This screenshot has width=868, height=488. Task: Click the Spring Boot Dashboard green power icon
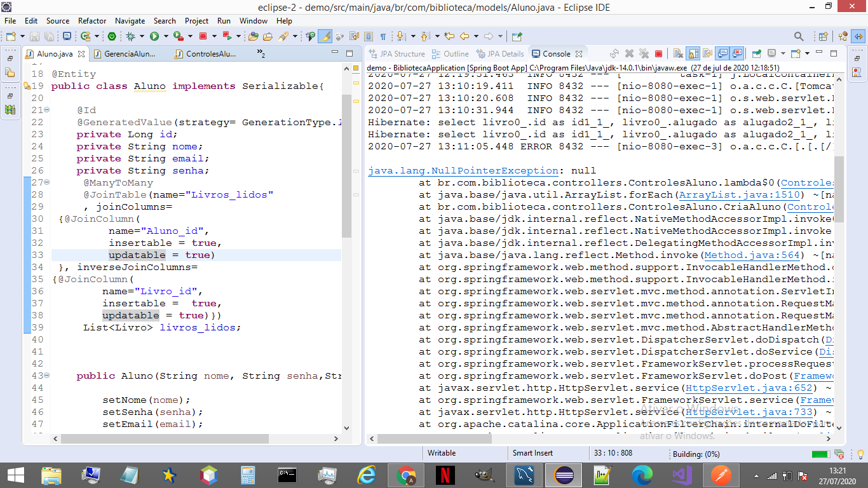[x=112, y=36]
